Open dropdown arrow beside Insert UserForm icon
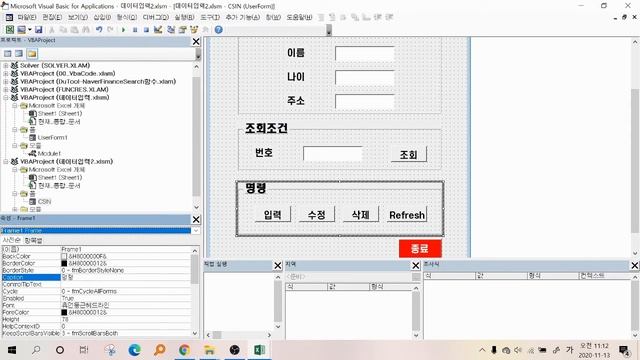Image resolution: width=640 pixels, height=360 pixels. point(30,29)
